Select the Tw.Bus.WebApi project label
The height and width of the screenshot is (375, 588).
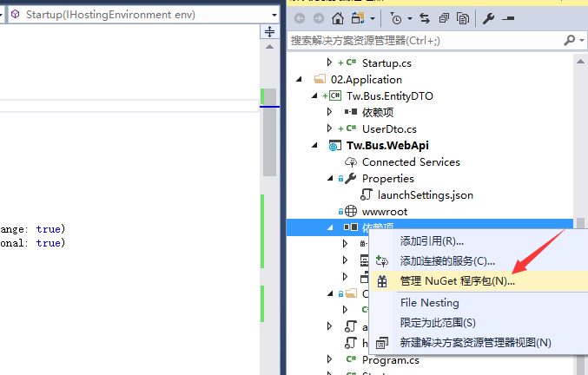387,145
